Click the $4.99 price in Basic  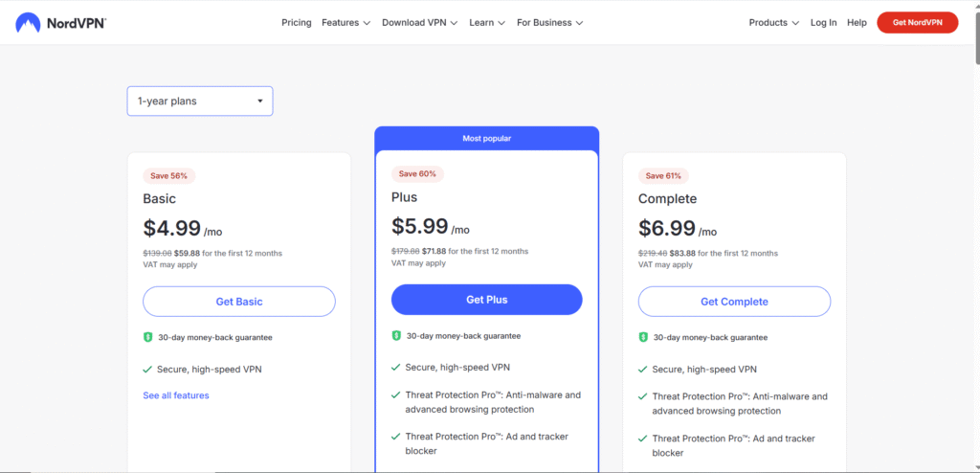pos(172,229)
